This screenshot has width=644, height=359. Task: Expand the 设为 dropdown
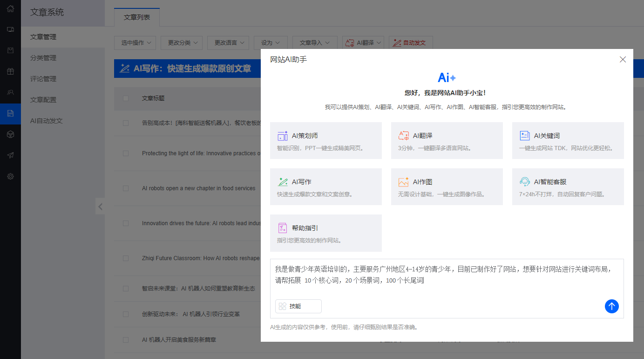pos(271,42)
